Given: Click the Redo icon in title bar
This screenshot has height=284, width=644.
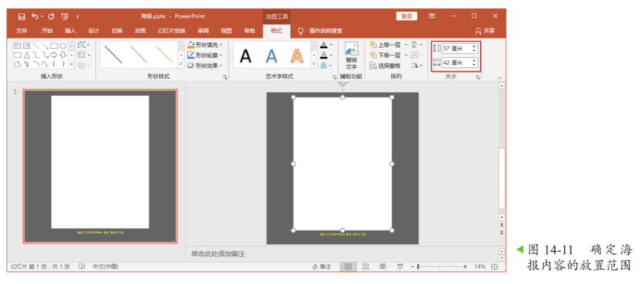Looking at the screenshot, I should coord(51,17).
